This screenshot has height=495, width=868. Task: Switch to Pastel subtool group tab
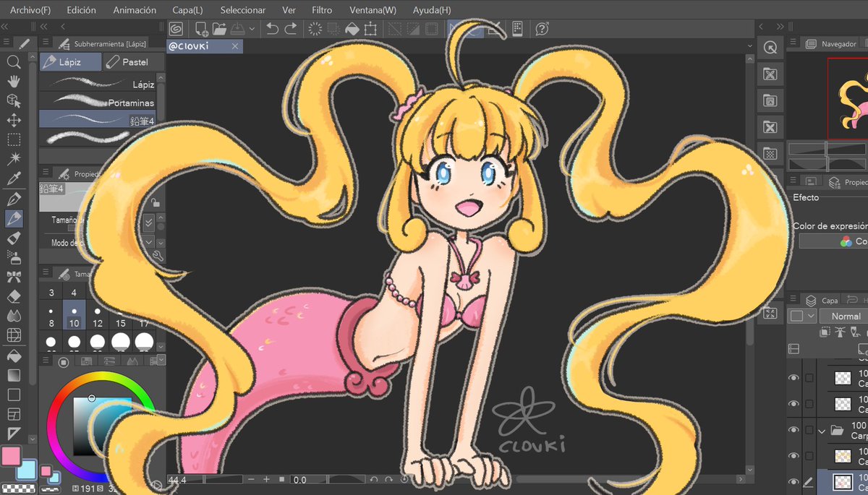pyautogui.click(x=134, y=62)
